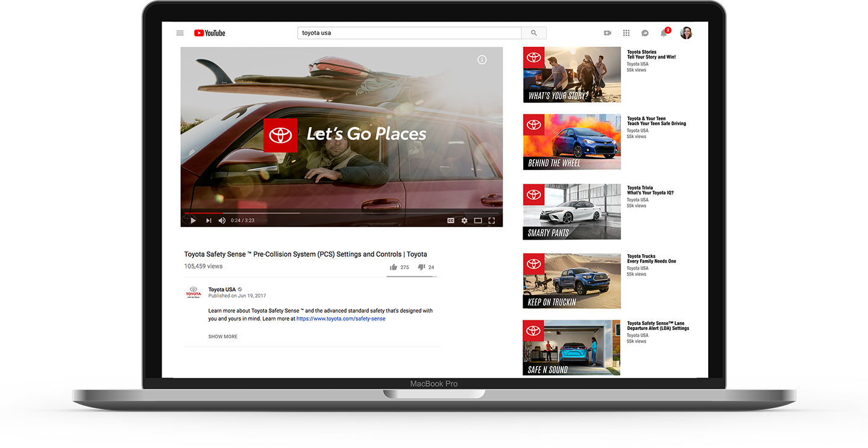The image size is (868, 448).
Task: Enter full screen mode
Action: click(x=492, y=220)
